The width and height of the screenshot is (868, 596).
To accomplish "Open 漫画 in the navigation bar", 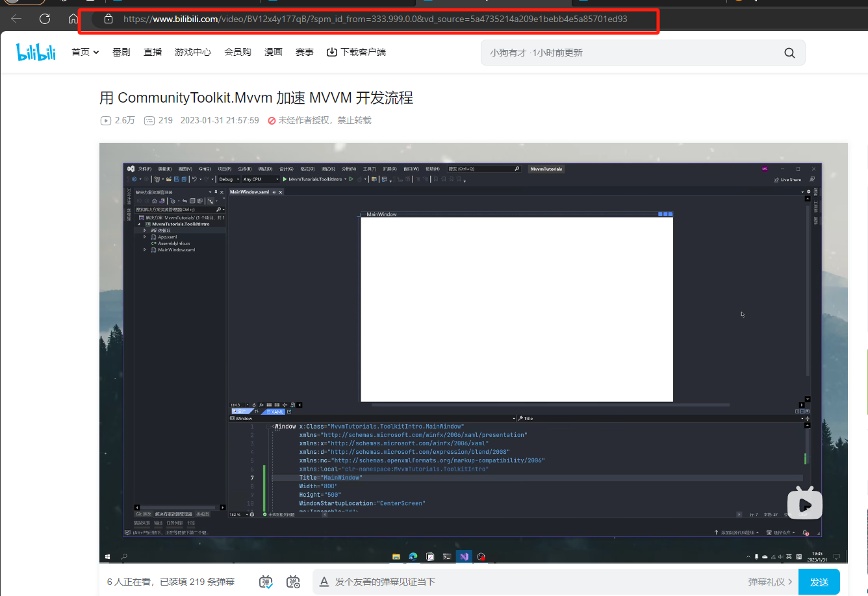I will click(274, 52).
